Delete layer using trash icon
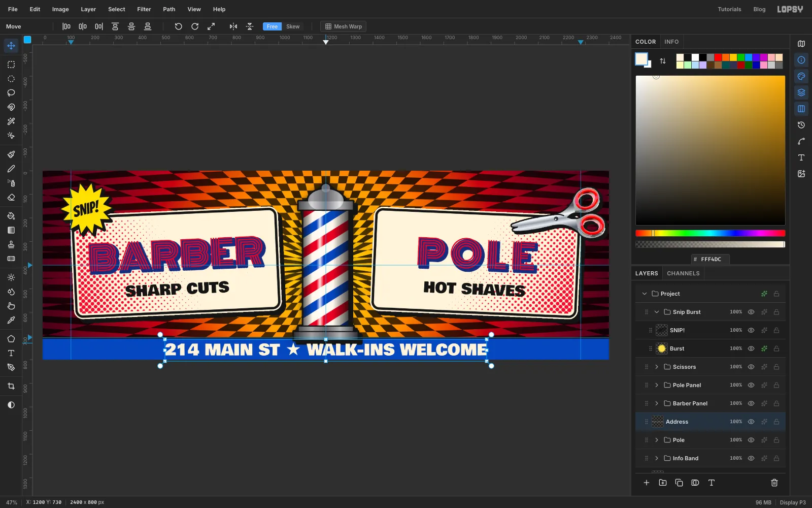 774,483
